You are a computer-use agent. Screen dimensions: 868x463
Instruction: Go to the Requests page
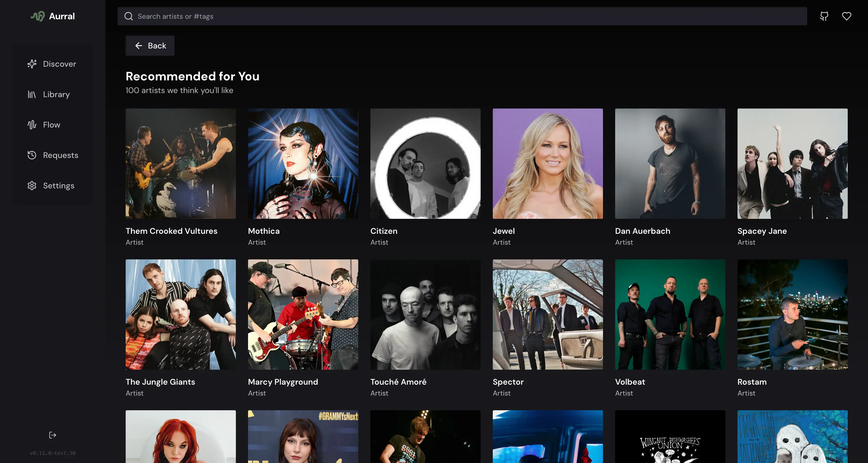coord(60,155)
